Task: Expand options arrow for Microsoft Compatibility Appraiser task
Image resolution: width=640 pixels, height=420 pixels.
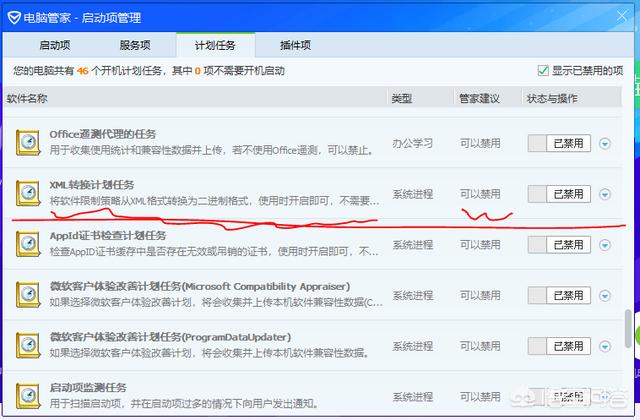Action: [x=604, y=295]
